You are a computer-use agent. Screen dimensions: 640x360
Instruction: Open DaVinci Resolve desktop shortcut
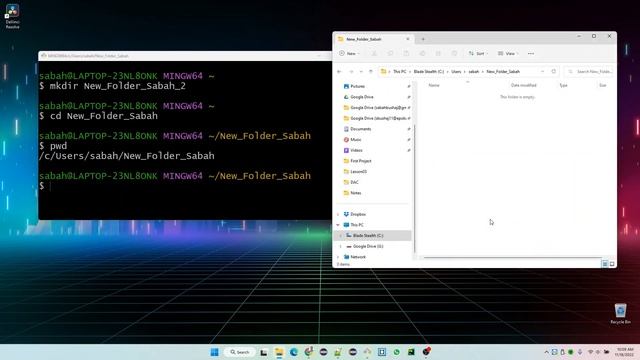point(12,16)
